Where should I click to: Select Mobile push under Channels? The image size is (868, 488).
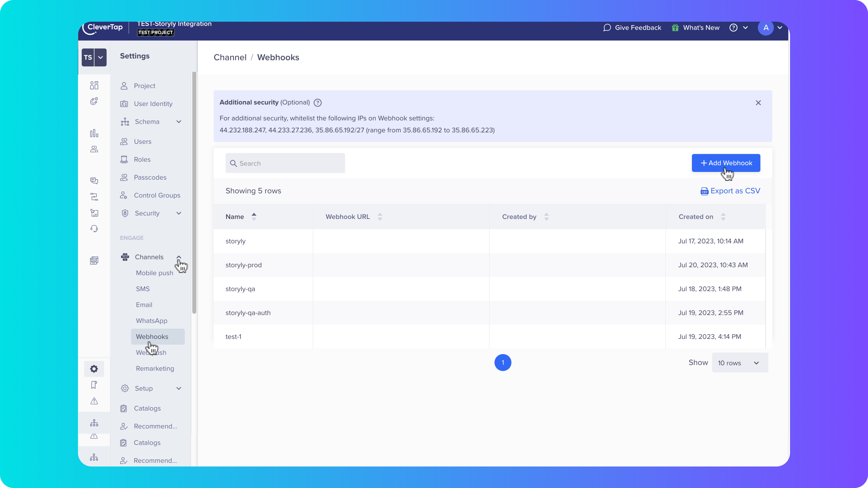pyautogui.click(x=154, y=273)
